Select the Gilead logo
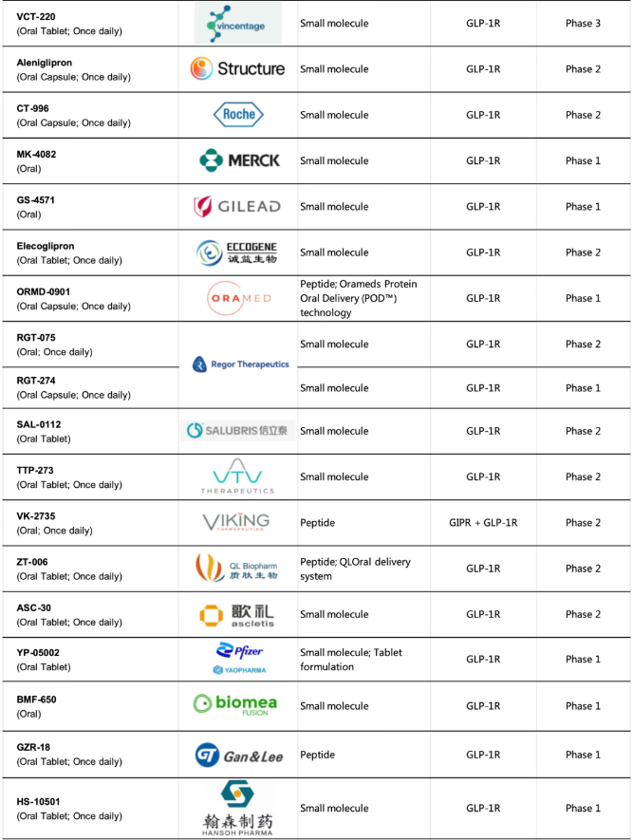Viewport: 633px width, 840px height. [237, 206]
